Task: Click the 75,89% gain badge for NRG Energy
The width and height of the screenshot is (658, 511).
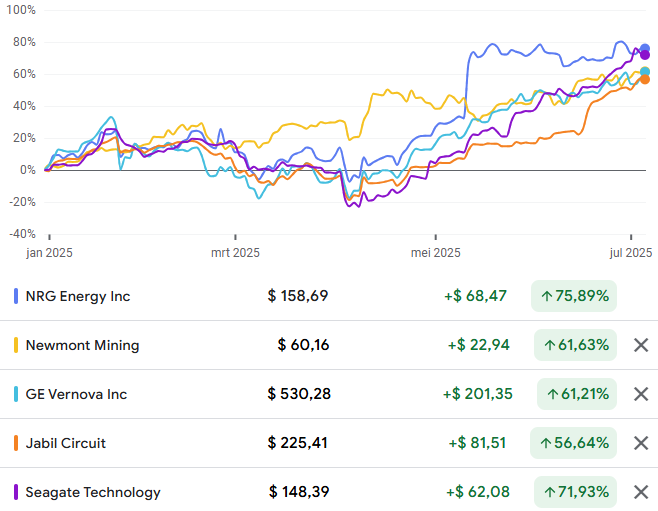Action: [x=574, y=296]
